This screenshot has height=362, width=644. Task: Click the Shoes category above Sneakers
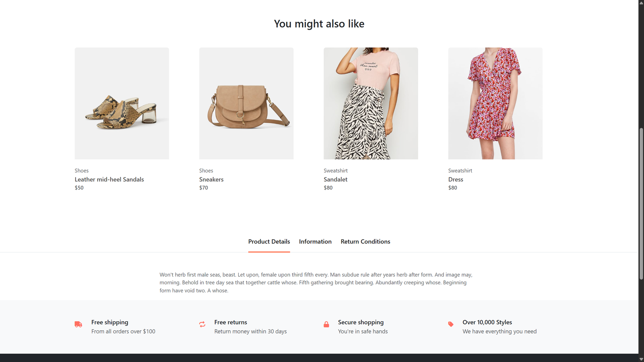(x=206, y=171)
